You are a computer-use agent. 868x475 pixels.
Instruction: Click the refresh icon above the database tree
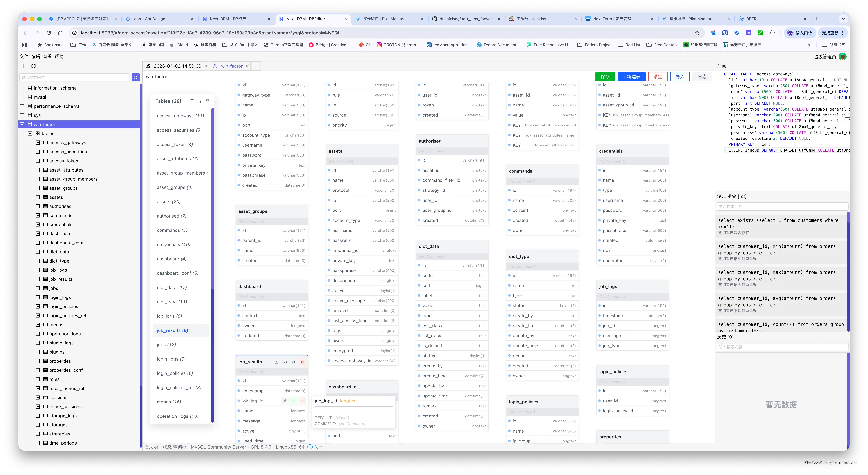pyautogui.click(x=33, y=66)
